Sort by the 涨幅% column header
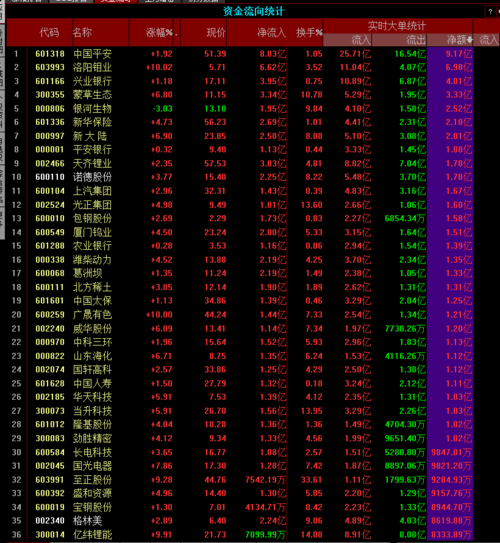This screenshot has height=543, width=500. tap(159, 33)
